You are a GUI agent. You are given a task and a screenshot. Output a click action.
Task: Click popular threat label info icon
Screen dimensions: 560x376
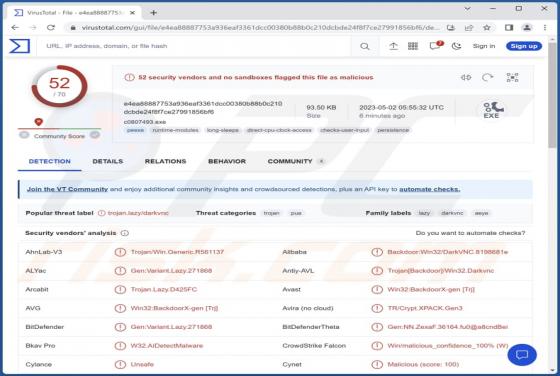click(101, 213)
